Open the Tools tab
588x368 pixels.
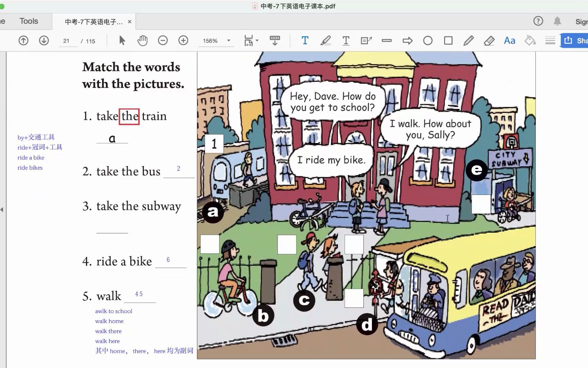tap(29, 21)
